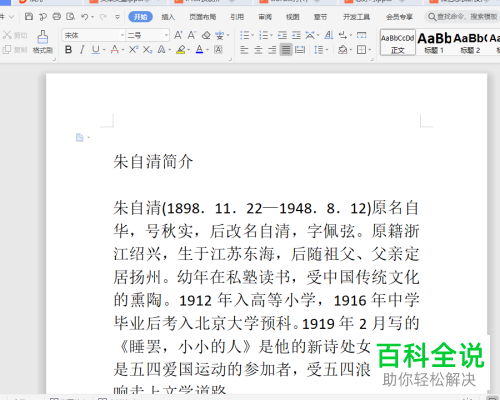Click the page navigation icon beside the title

(x=80, y=137)
